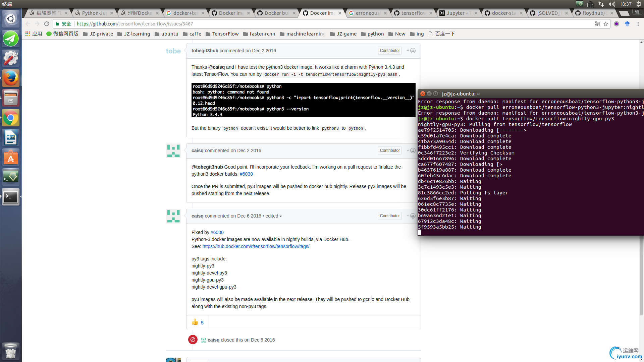This screenshot has height=362, width=644.
Task: Switch to floydhub GitHub tab
Action: point(594,13)
